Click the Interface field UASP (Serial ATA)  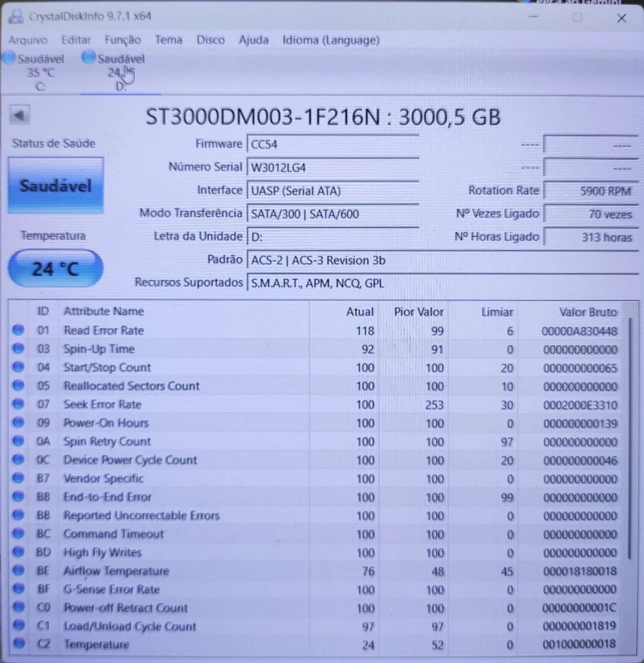[x=333, y=191]
